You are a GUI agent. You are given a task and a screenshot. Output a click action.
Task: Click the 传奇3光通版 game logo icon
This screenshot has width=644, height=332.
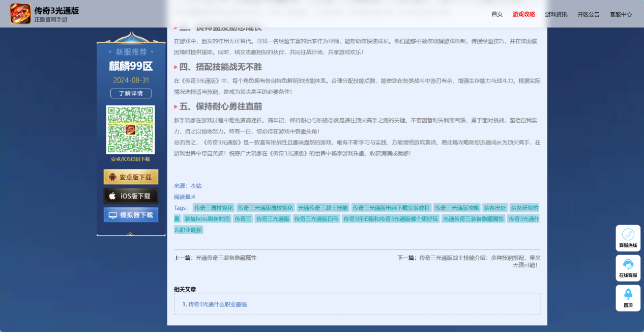click(x=19, y=13)
